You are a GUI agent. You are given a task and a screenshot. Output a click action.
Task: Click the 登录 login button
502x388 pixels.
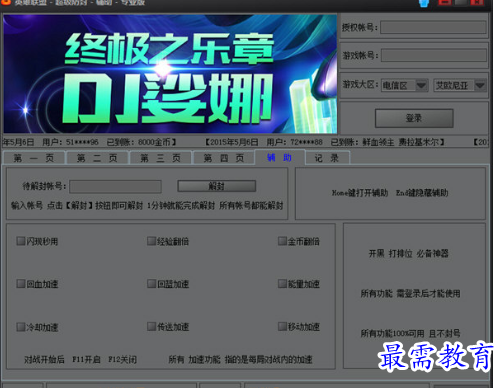pyautogui.click(x=414, y=118)
